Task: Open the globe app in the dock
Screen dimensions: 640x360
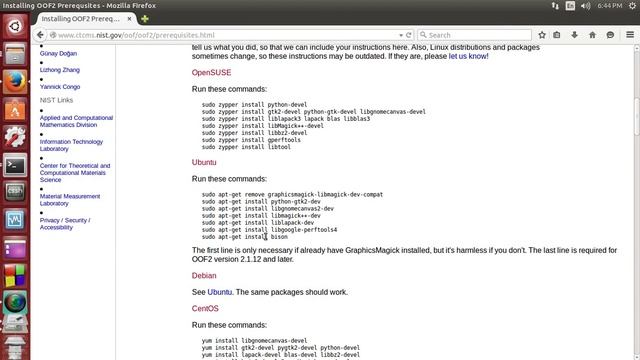Action: point(15,303)
